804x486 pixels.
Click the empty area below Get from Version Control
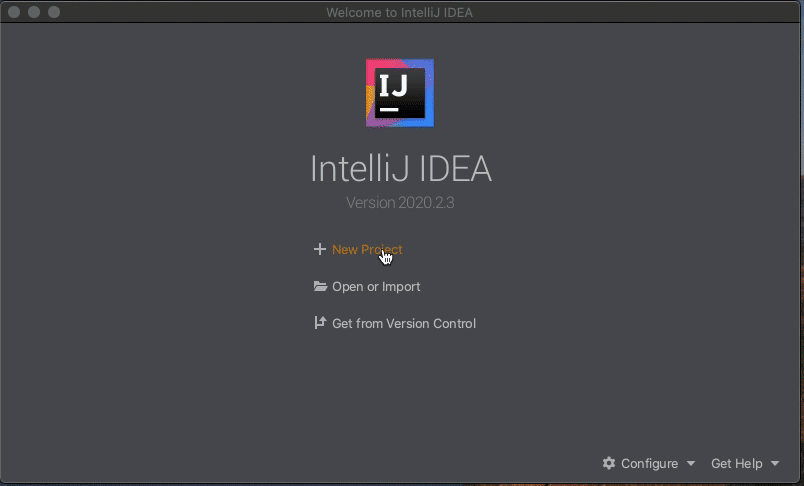(400, 390)
